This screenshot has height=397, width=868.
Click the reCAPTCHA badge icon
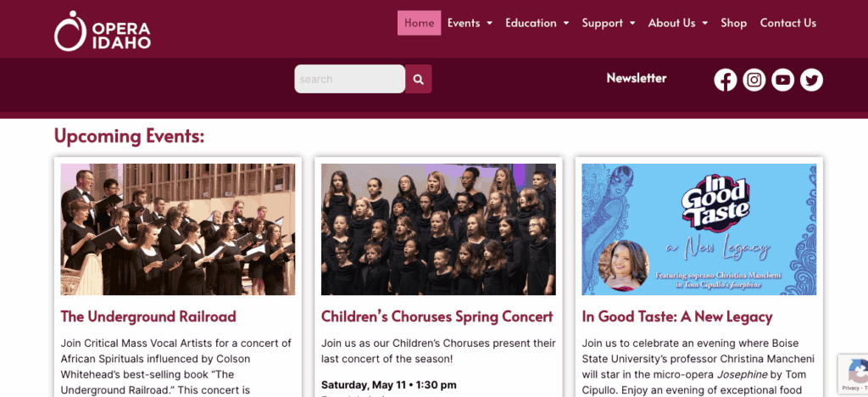point(852,373)
